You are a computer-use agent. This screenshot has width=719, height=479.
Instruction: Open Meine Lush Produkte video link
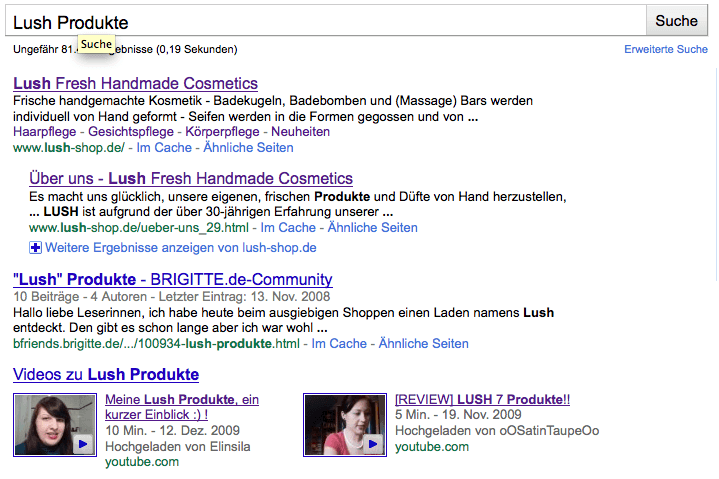point(182,407)
